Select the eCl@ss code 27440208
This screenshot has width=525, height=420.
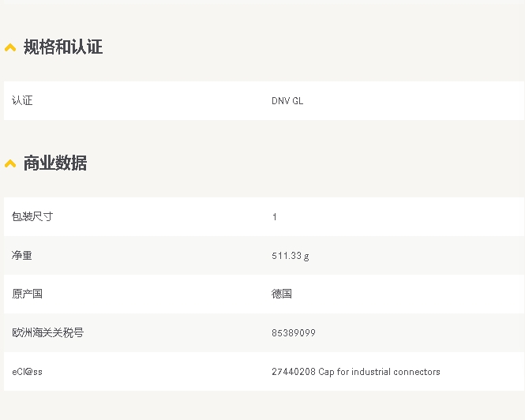point(294,372)
